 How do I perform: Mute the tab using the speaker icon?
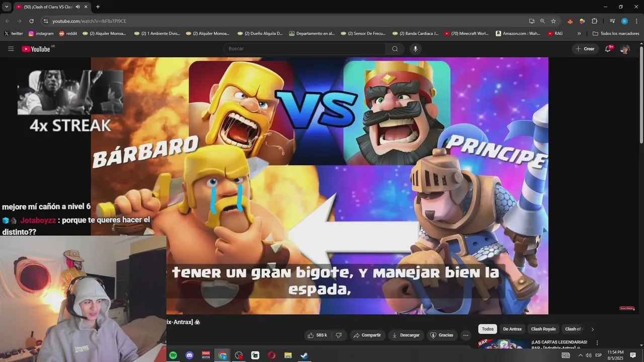(77, 7)
